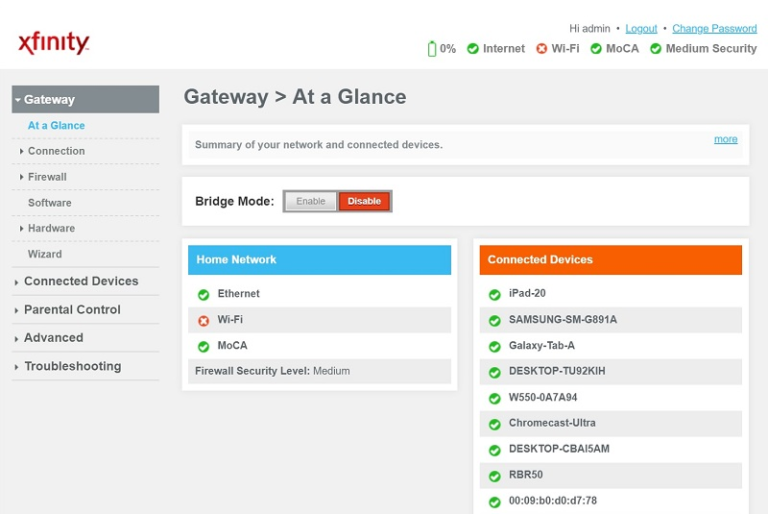Image resolution: width=768 pixels, height=514 pixels.
Task: Click the Gateway sidebar header
Action: point(85,99)
